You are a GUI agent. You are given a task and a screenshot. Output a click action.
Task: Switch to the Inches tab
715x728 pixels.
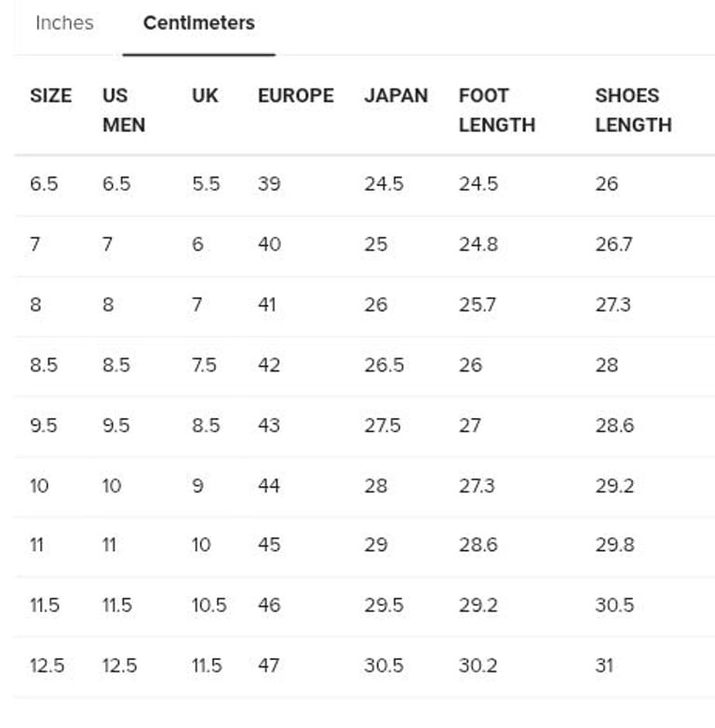[64, 23]
